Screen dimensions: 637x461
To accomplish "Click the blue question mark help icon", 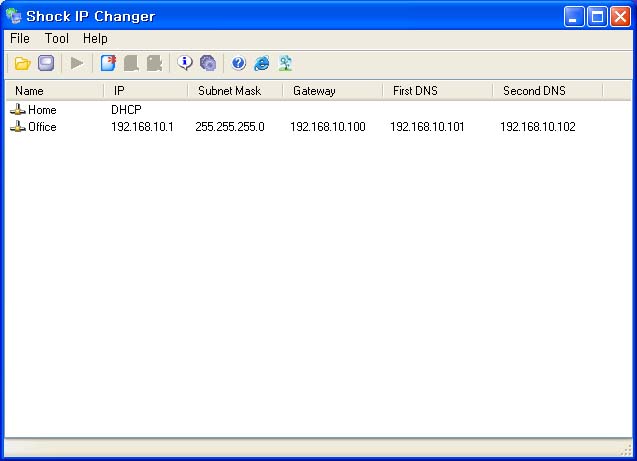I will (238, 63).
